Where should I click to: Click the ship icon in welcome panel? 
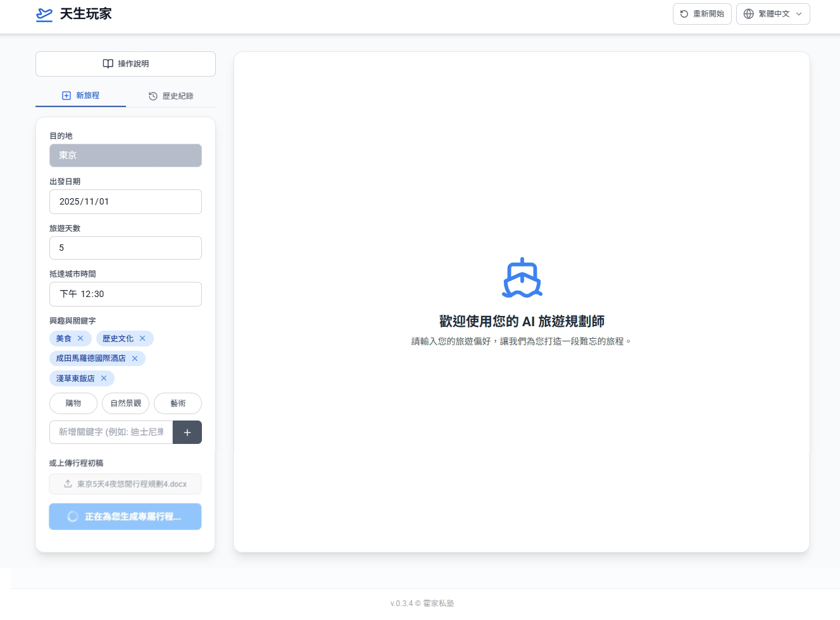[522, 278]
